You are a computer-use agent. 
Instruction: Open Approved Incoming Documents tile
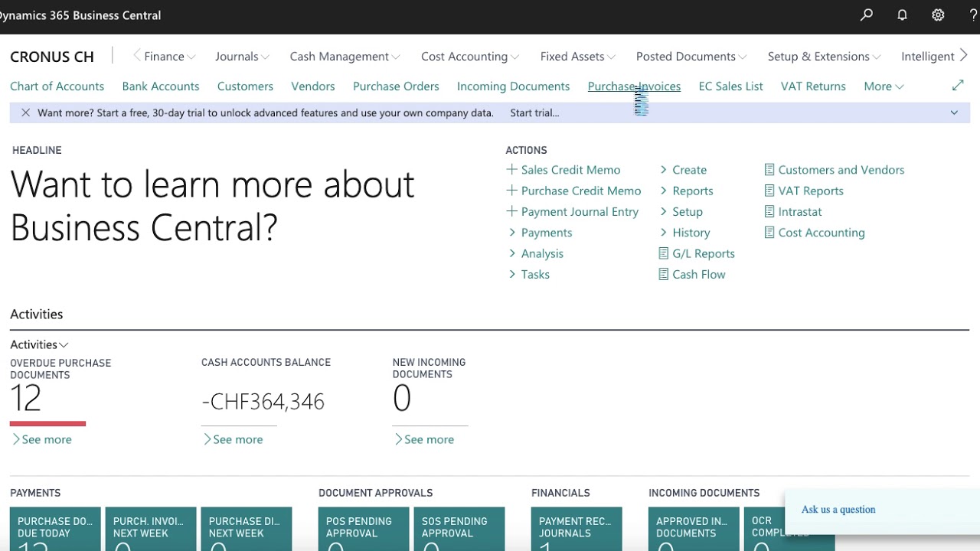tap(694, 529)
